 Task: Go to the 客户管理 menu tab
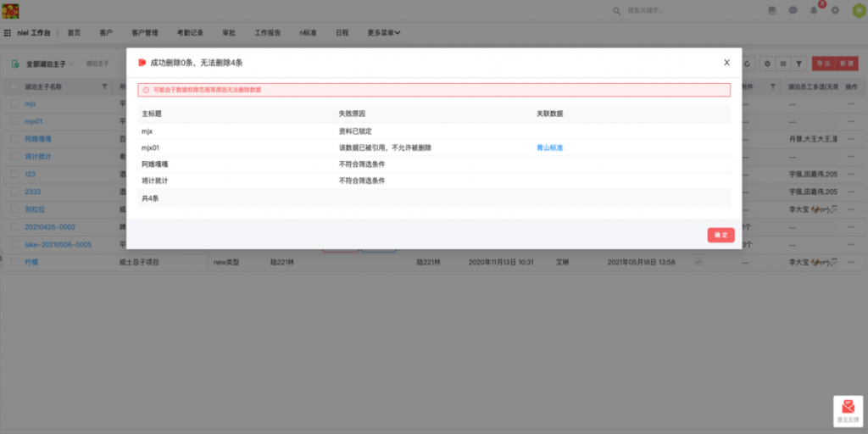(145, 33)
